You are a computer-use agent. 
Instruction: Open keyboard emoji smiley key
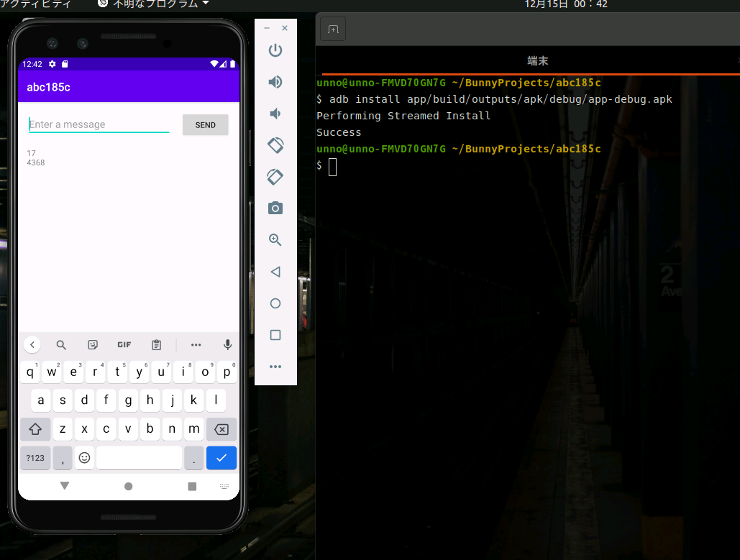coord(84,458)
